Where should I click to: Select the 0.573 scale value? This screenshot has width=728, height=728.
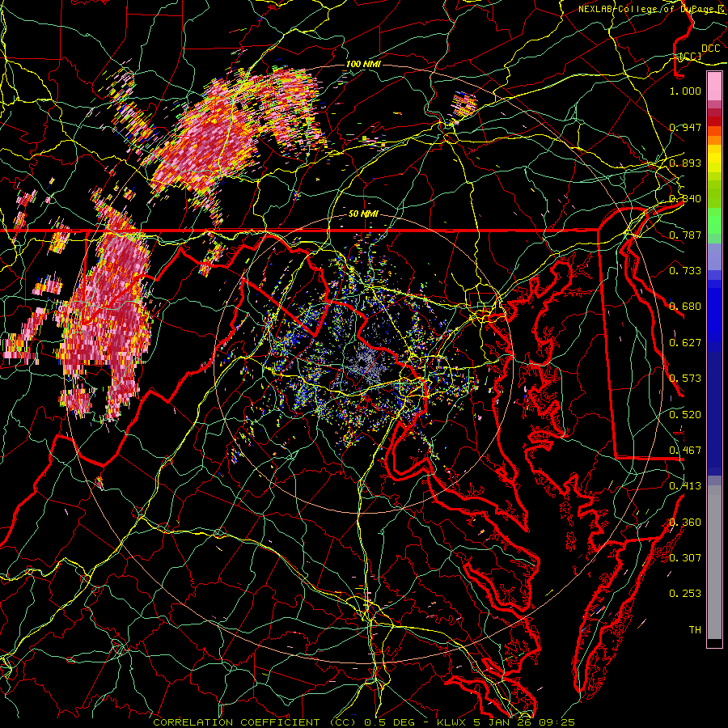[685, 379]
